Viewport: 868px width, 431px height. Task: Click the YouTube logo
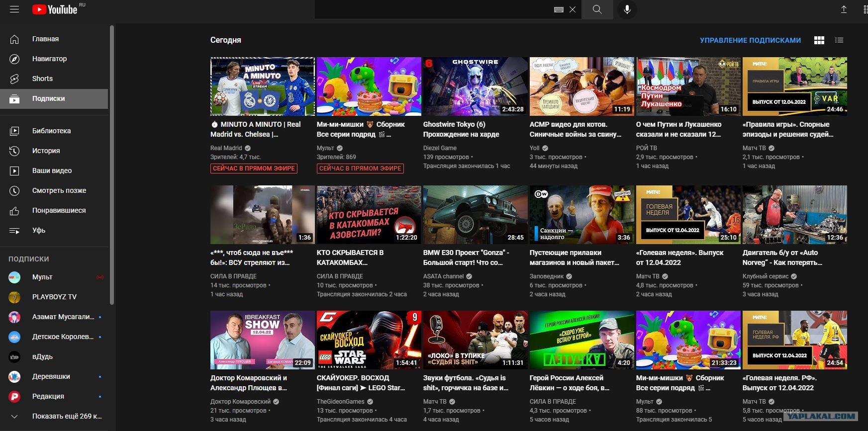pyautogui.click(x=55, y=9)
